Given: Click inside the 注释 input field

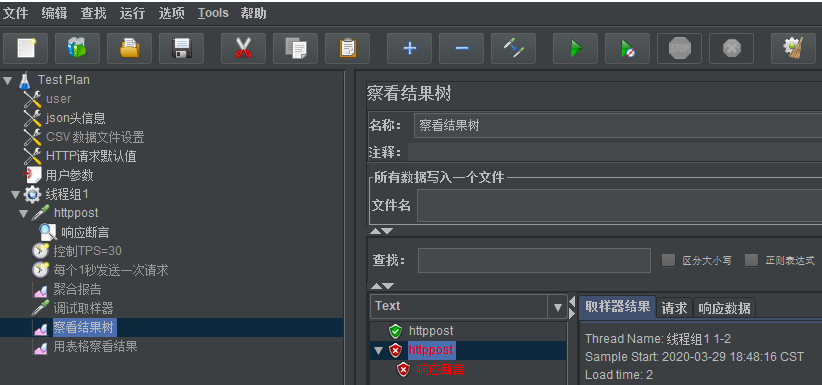Looking at the screenshot, I should tap(614, 153).
